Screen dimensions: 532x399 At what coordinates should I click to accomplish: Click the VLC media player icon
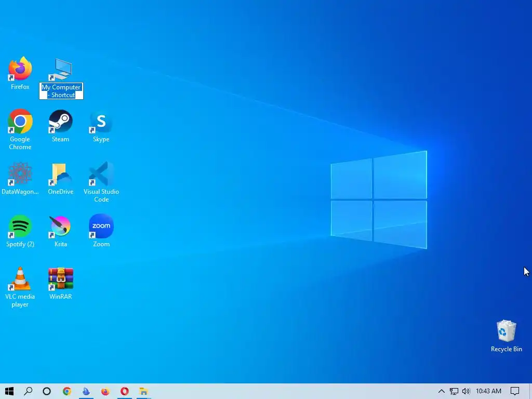pos(20,278)
